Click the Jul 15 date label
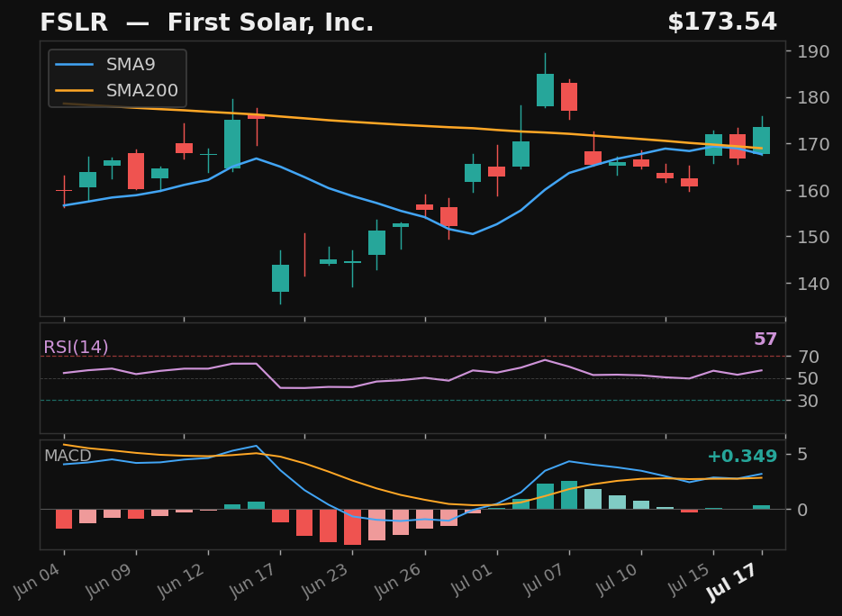 (690, 579)
